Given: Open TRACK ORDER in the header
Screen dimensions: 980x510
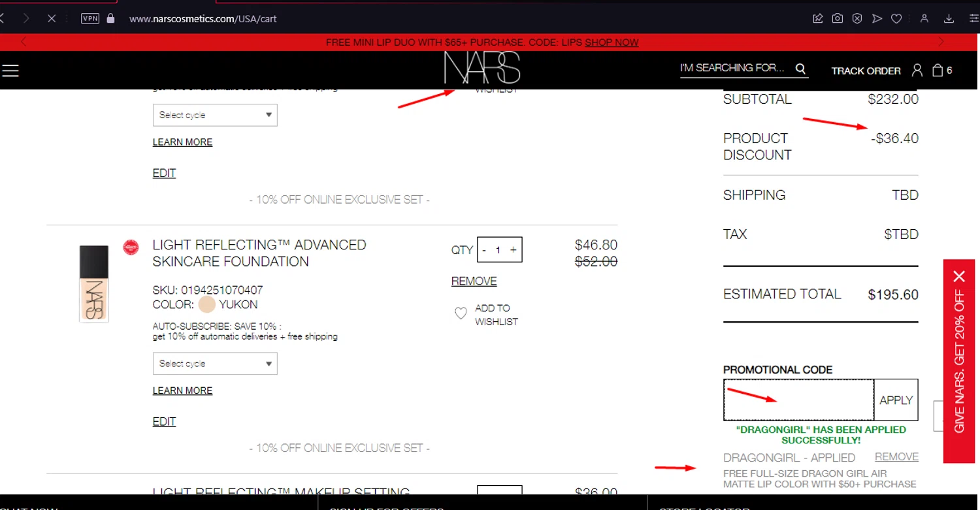Looking at the screenshot, I should point(866,71).
